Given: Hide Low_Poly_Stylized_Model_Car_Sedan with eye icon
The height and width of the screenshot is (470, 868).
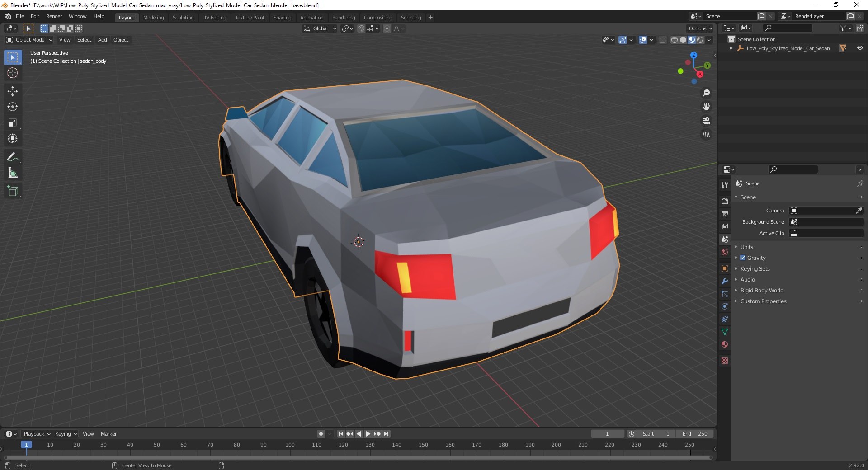Looking at the screenshot, I should (860, 48).
